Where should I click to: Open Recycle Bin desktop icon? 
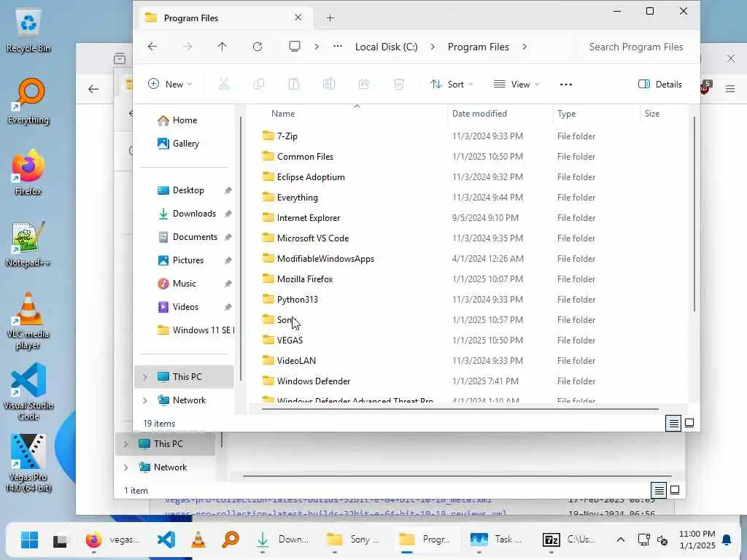28,31
